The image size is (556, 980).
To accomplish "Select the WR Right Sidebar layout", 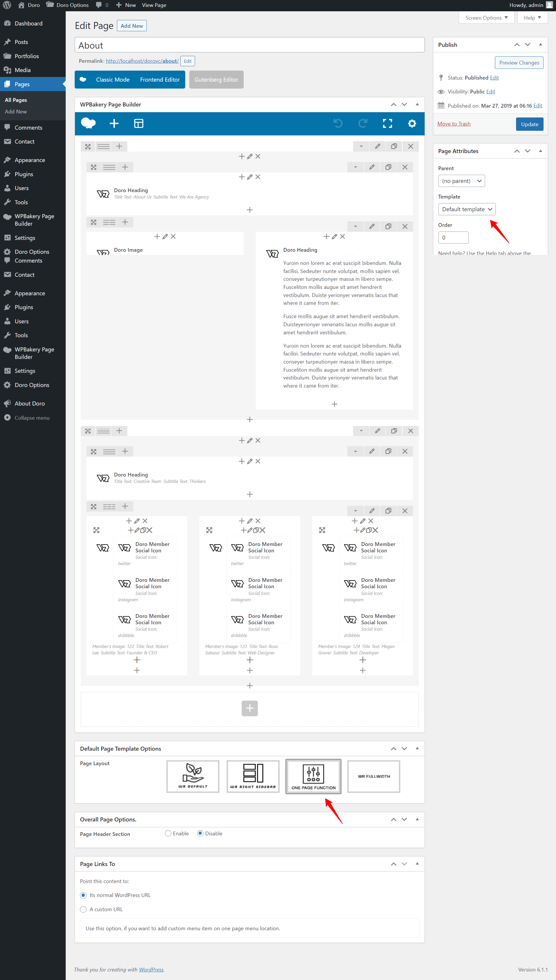I will (253, 776).
